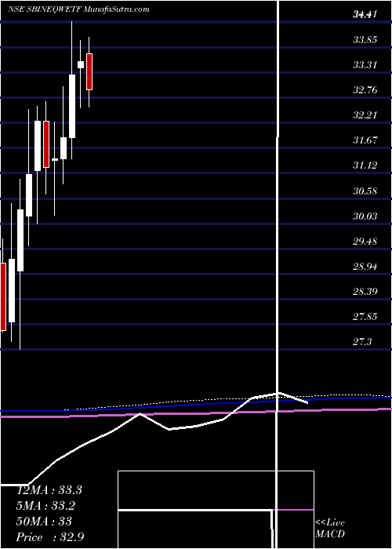The width and height of the screenshot is (392, 549).
Task: Select the 34.41 top price label
Action: (x=365, y=15)
